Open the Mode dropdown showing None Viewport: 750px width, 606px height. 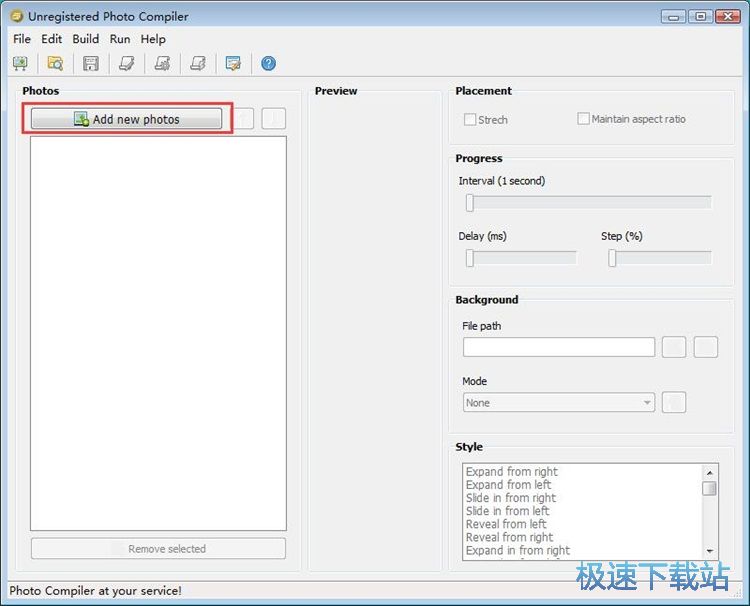559,403
